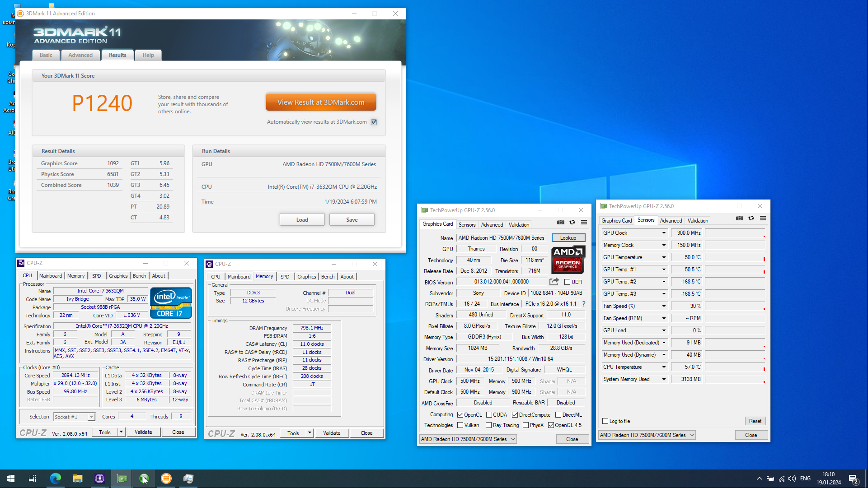Open Mainboard tab in left CPU-Z window
The image size is (868, 488).
[x=51, y=276]
